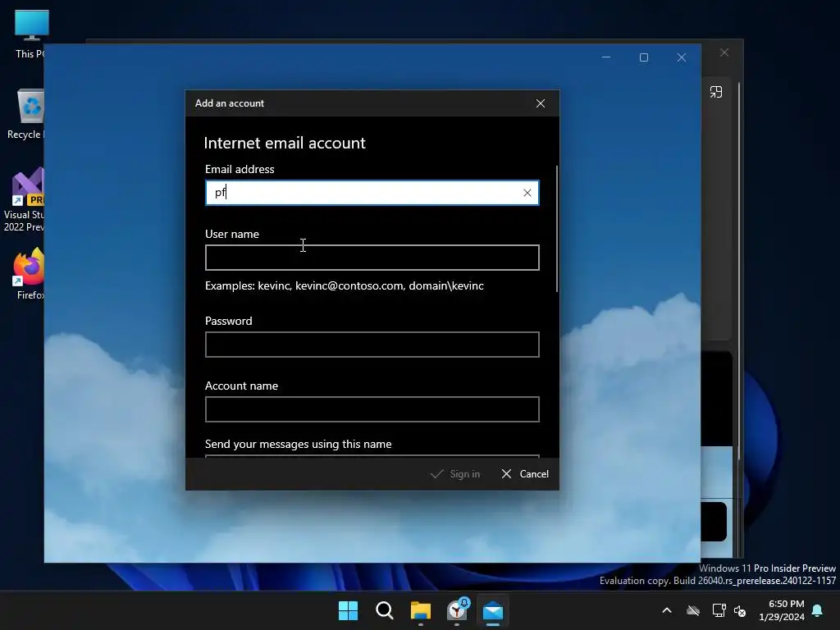The image size is (840, 630).
Task: Focus the User name input field
Action: click(x=372, y=258)
